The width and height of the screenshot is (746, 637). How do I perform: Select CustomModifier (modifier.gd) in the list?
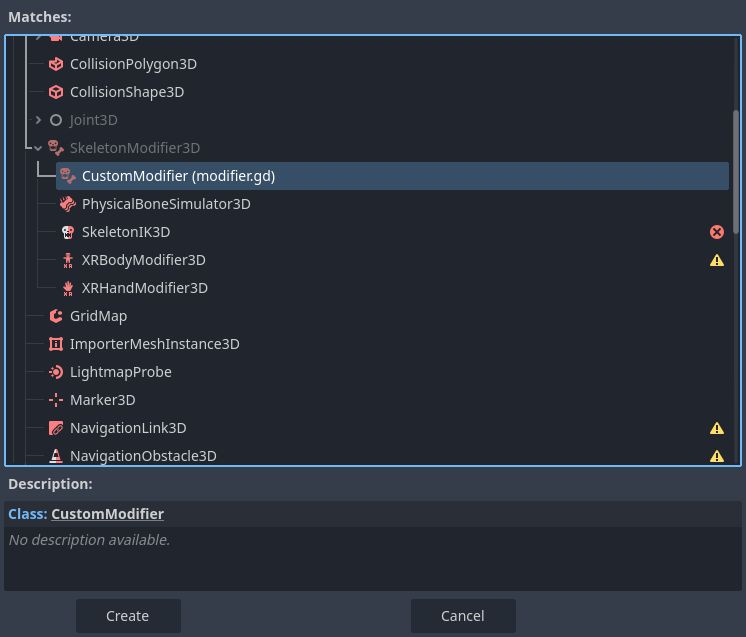point(178,176)
